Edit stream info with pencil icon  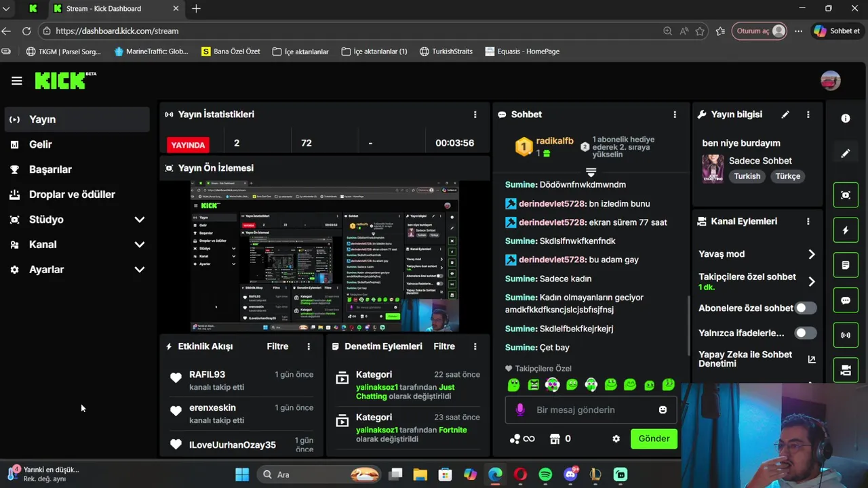785,115
